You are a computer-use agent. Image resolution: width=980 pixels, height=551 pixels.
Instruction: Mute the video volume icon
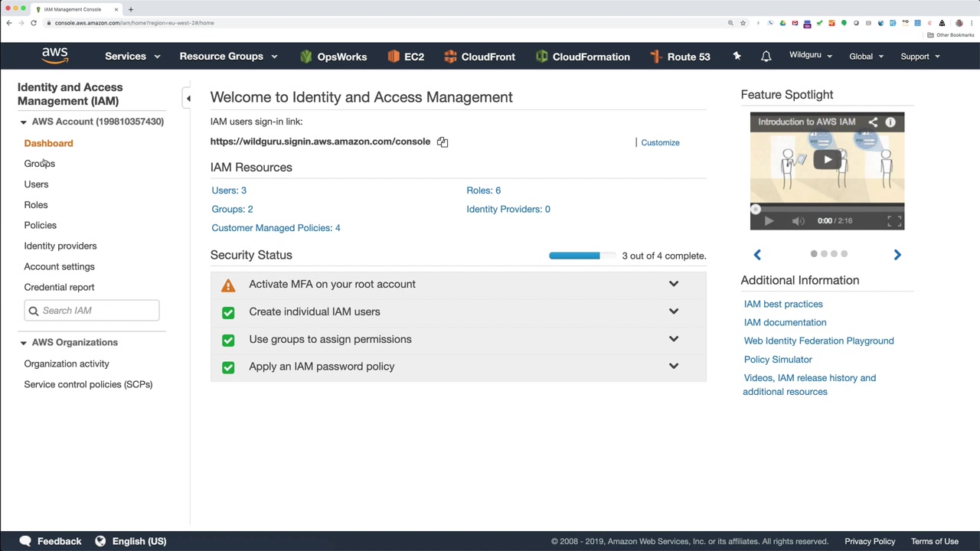(798, 221)
